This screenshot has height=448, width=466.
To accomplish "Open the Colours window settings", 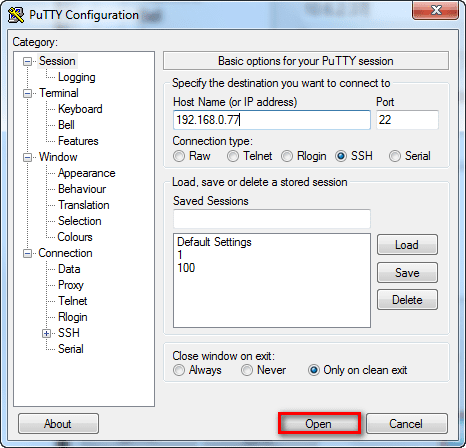I will click(75, 237).
